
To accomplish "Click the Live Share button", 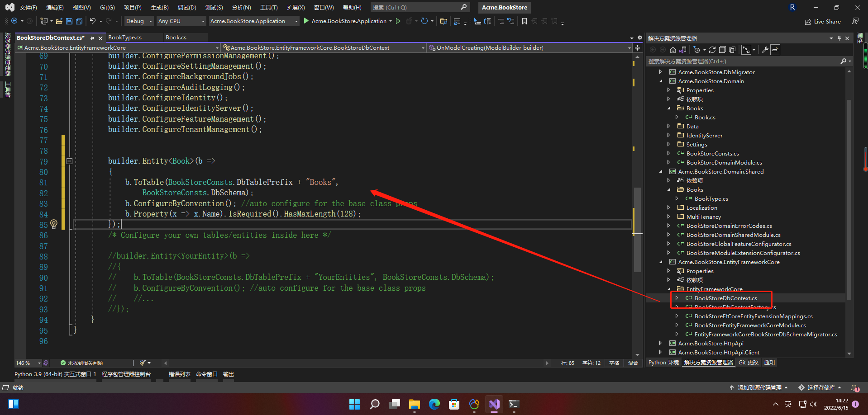I will pos(823,21).
